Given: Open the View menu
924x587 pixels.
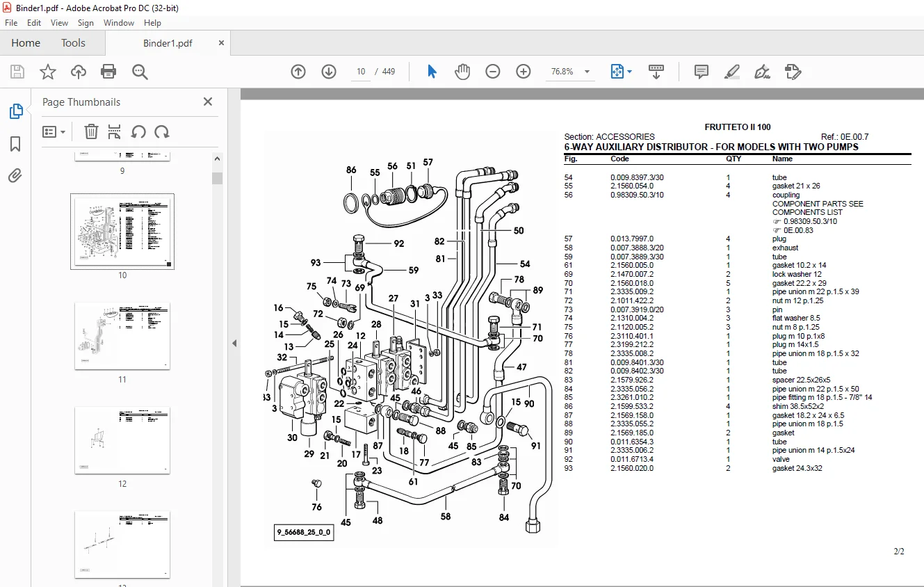Looking at the screenshot, I should tap(59, 23).
